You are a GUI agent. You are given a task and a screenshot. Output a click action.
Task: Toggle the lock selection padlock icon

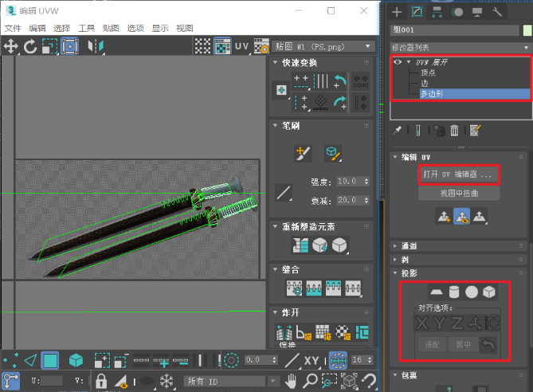tap(101, 382)
